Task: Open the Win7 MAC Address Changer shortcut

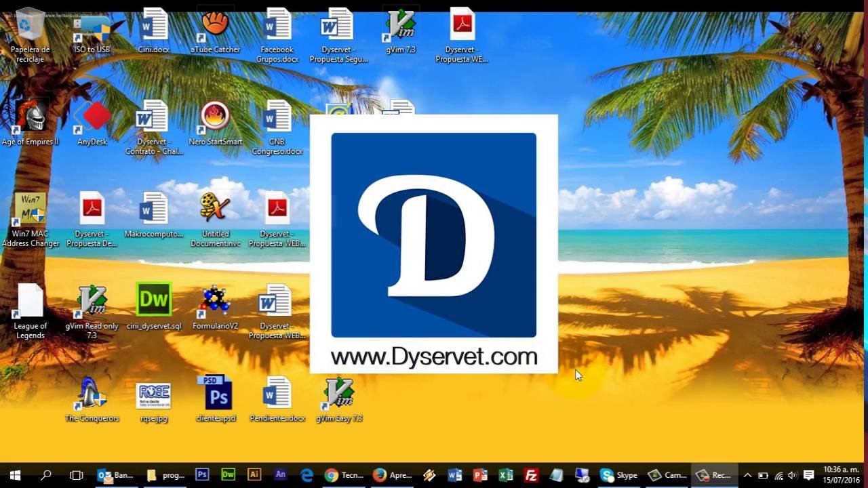Action: pos(31,220)
